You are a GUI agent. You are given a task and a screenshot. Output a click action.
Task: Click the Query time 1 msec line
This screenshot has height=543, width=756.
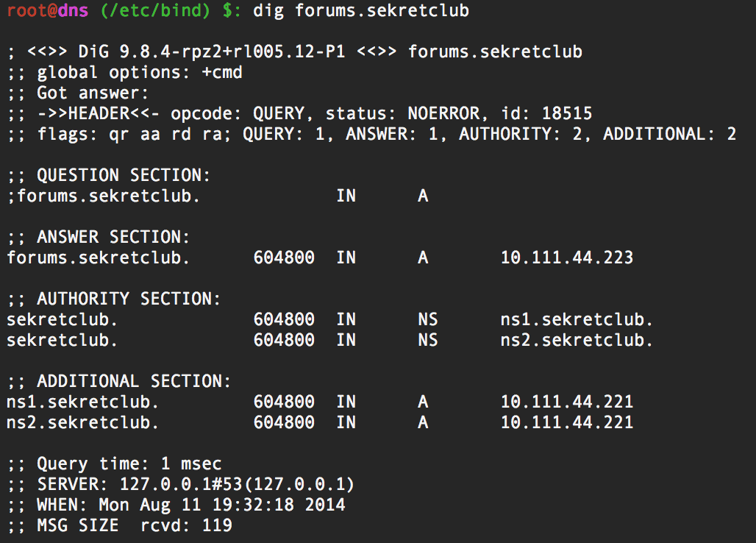(x=115, y=464)
